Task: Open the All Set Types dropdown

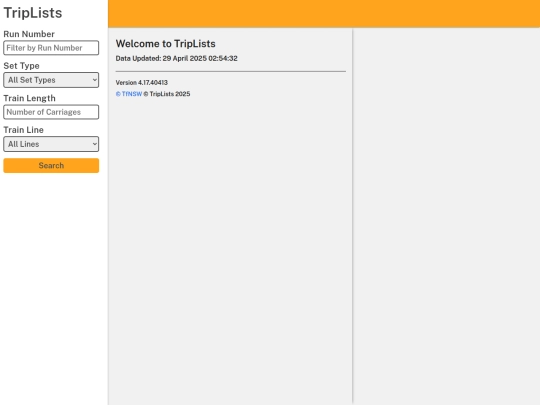Action: [x=51, y=80]
